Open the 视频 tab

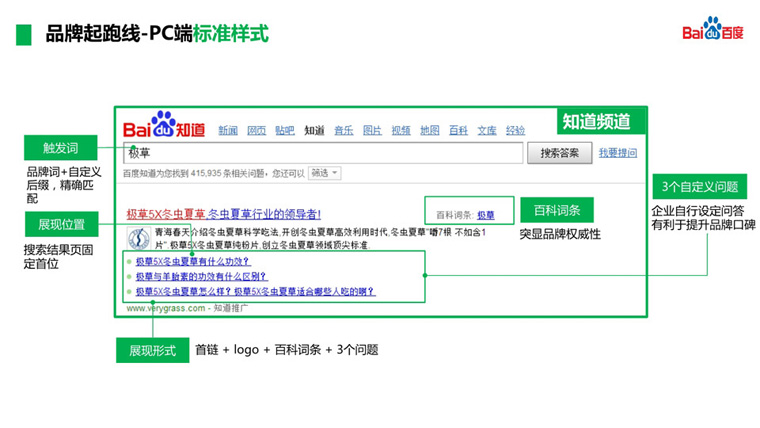coord(401,130)
